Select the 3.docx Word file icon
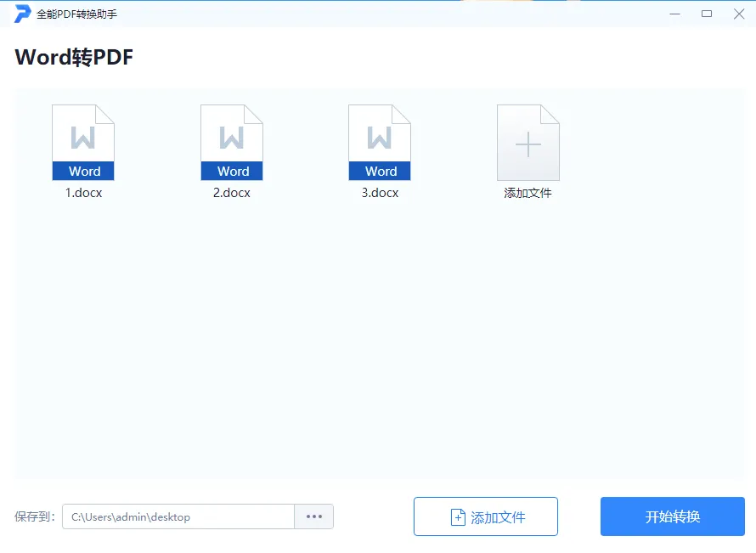 coord(380,143)
